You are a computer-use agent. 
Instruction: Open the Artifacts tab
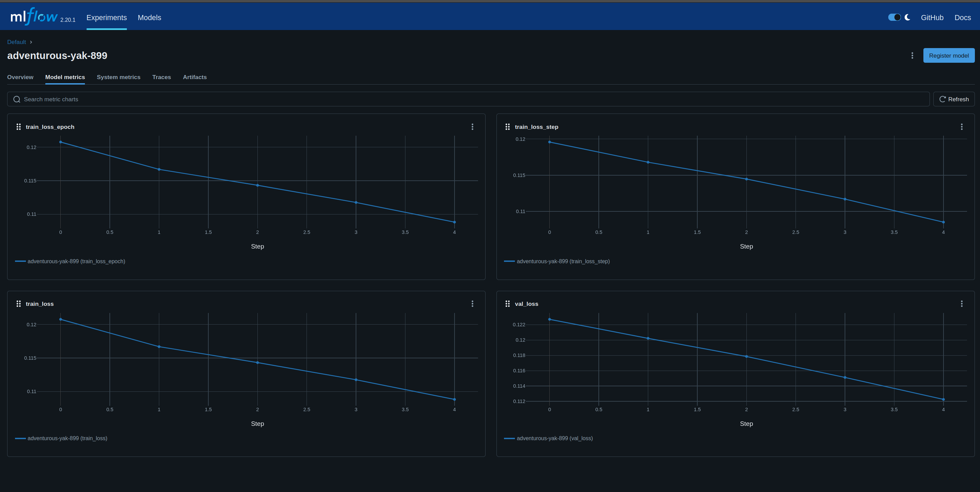click(195, 77)
